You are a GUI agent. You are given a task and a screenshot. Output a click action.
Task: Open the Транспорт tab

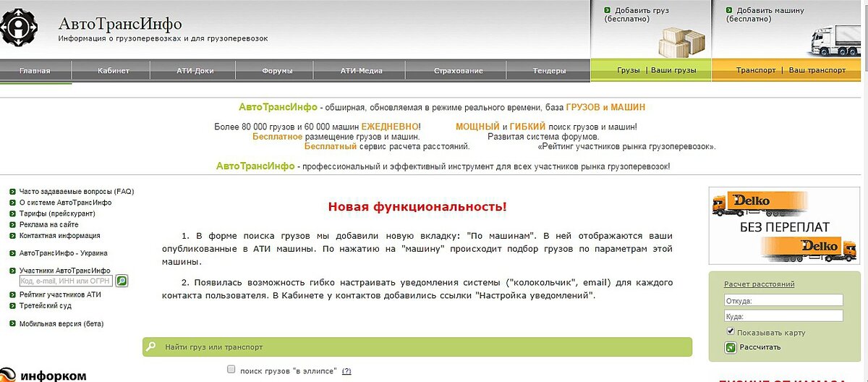(x=756, y=70)
